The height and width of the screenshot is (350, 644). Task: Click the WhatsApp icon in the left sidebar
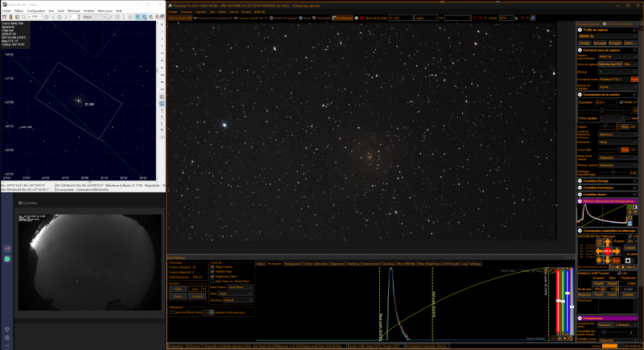(x=7, y=259)
